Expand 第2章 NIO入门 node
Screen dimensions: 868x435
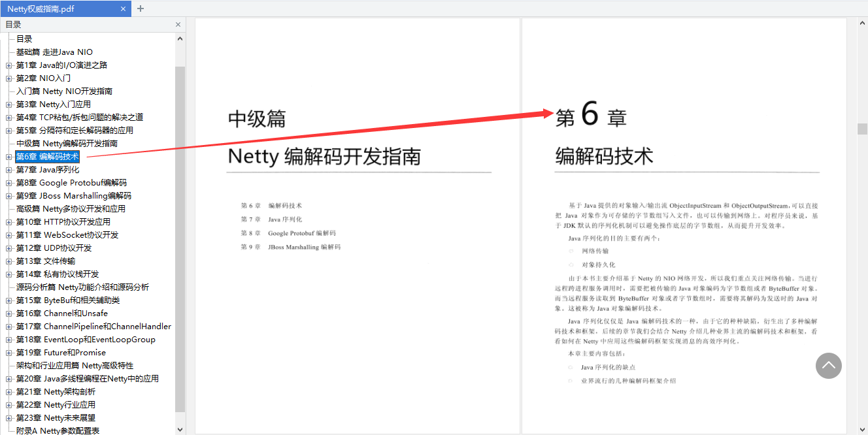tap(8, 78)
